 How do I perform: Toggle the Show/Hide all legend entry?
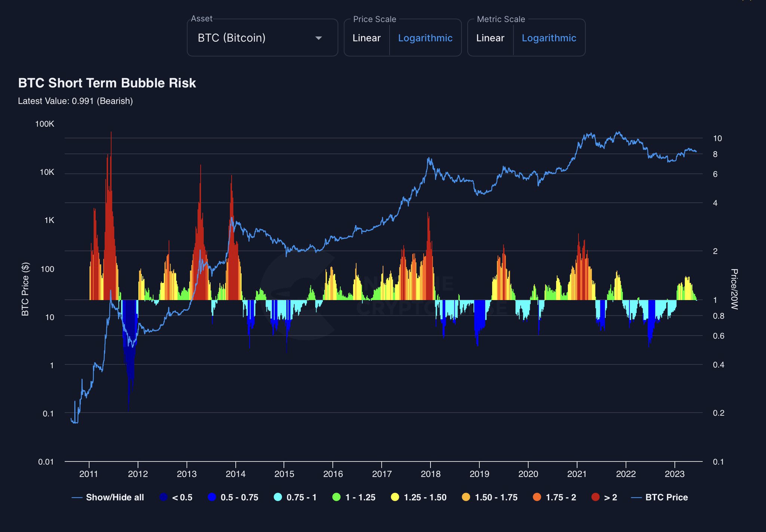108,497
